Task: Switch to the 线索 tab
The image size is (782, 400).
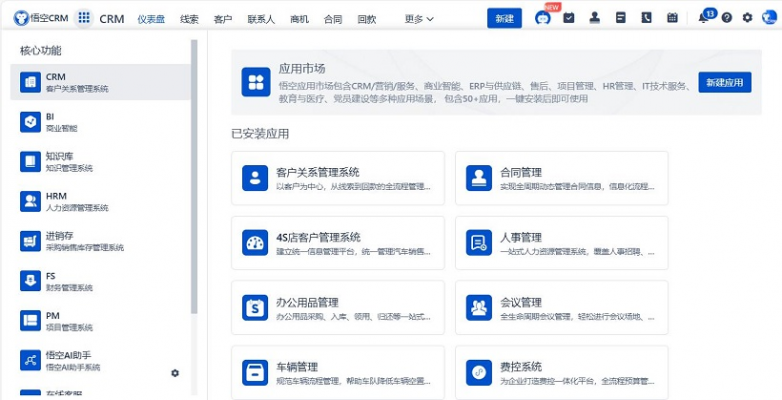Action: 189,19
